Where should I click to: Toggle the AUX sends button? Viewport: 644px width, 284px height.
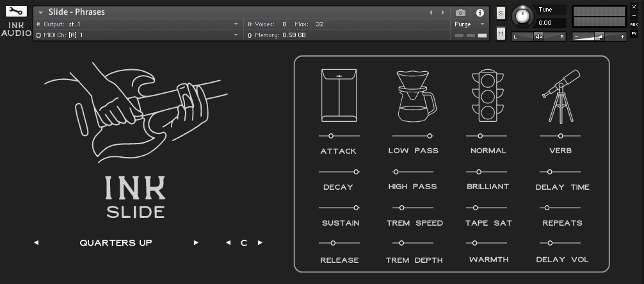point(634,24)
